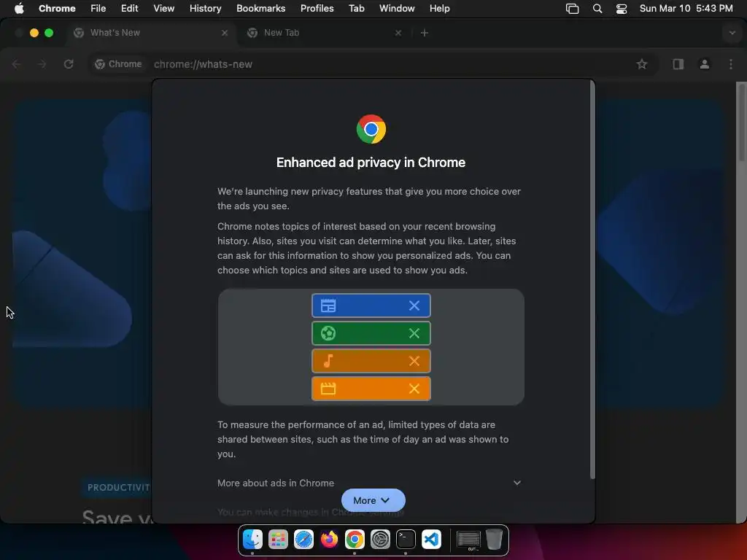Screen dimensions: 747x560
Task: Open Spotlight search icon
Action: tap(597, 9)
